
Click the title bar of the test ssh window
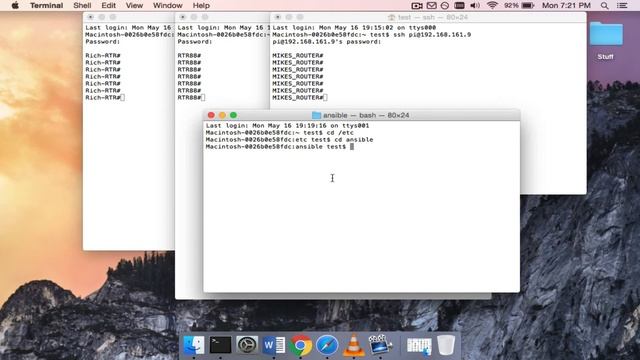point(428,17)
